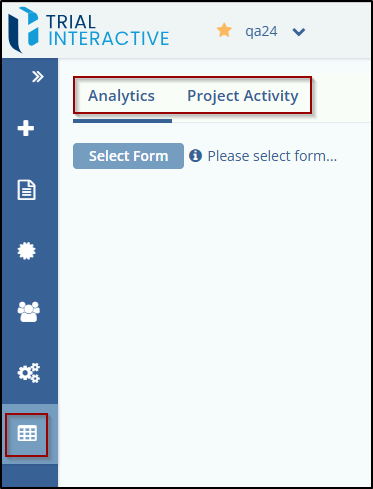Click the qa24 room name
The height and width of the screenshot is (489, 373).
pos(261,31)
